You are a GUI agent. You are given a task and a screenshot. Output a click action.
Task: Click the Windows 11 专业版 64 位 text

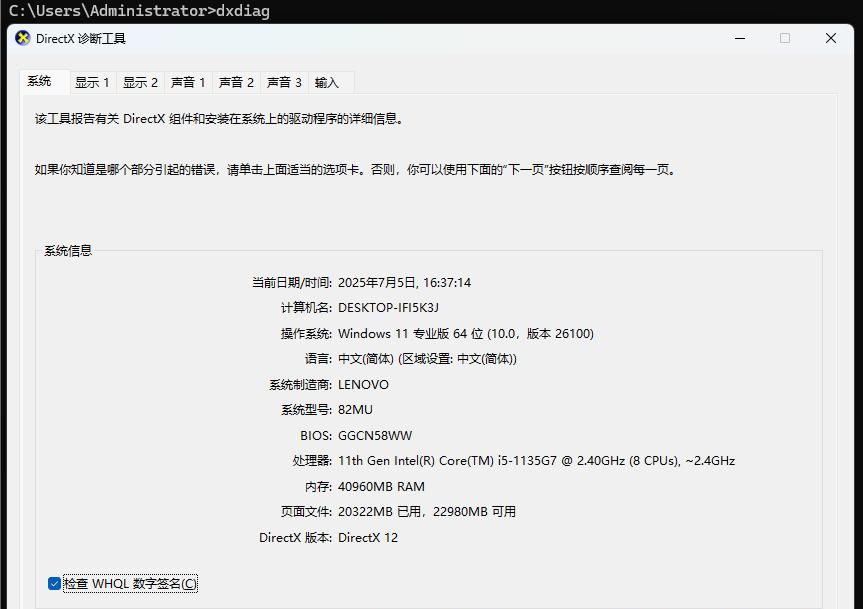point(411,334)
